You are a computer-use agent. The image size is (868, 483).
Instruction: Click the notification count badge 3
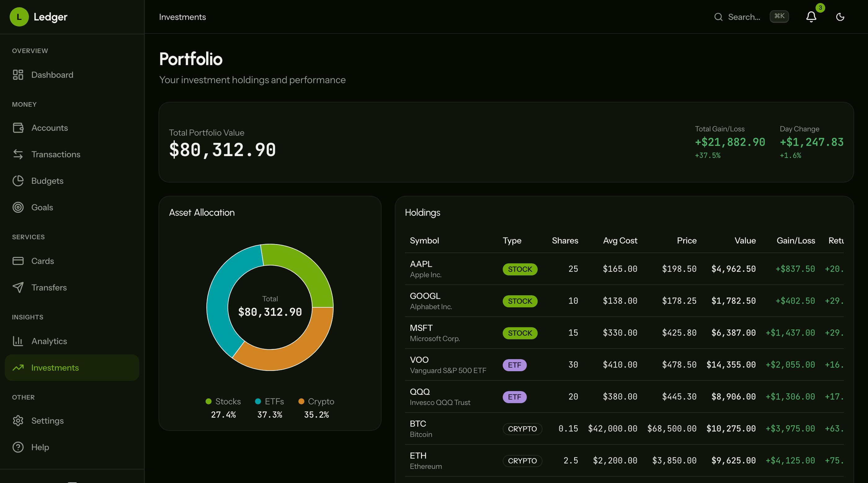820,7
